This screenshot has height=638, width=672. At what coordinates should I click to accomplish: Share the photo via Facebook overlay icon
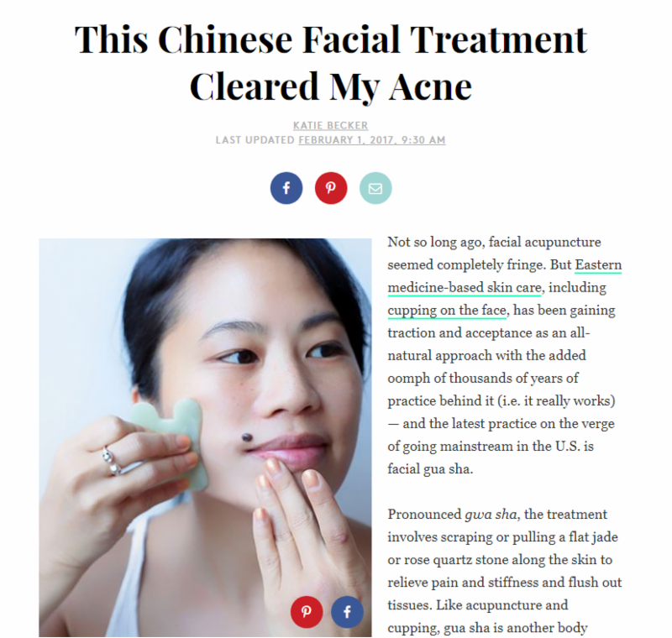[x=347, y=611]
